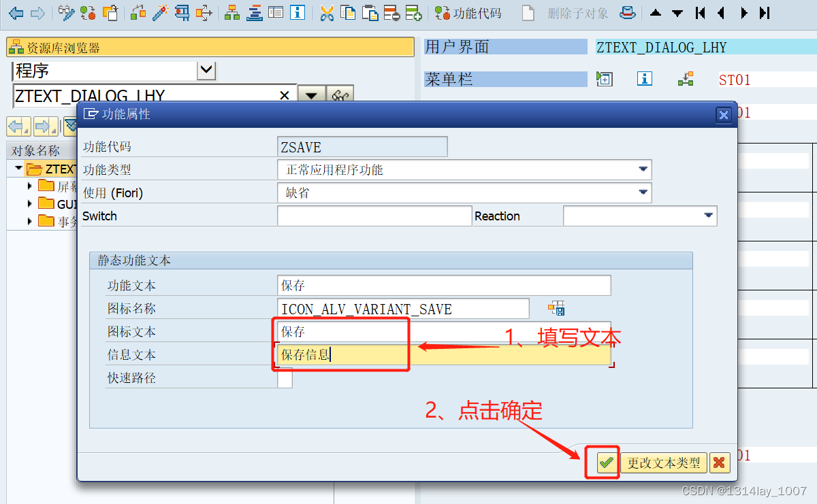
Task: Open the pattern wizard (magic wand icon)
Action: click(157, 13)
